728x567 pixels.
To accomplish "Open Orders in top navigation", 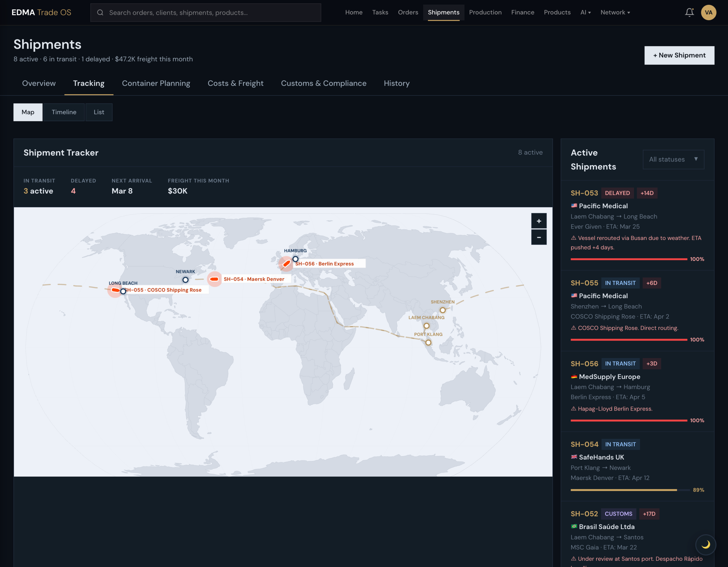I will pos(408,12).
